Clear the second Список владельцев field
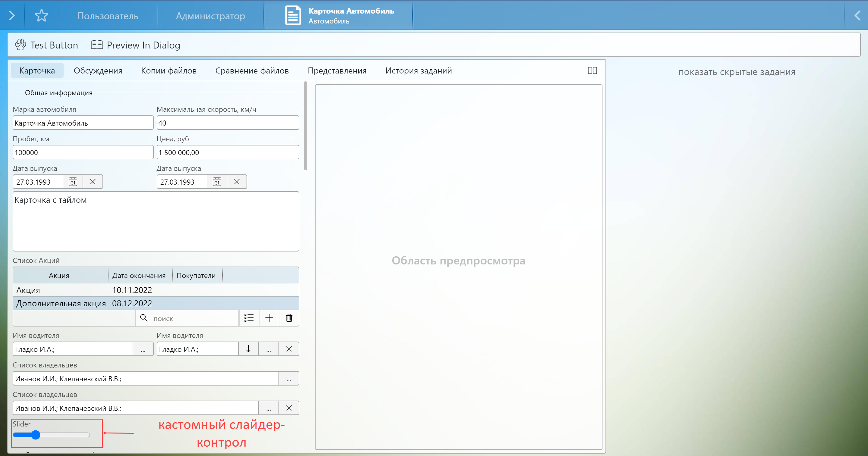The width and height of the screenshot is (868, 456). (x=289, y=408)
